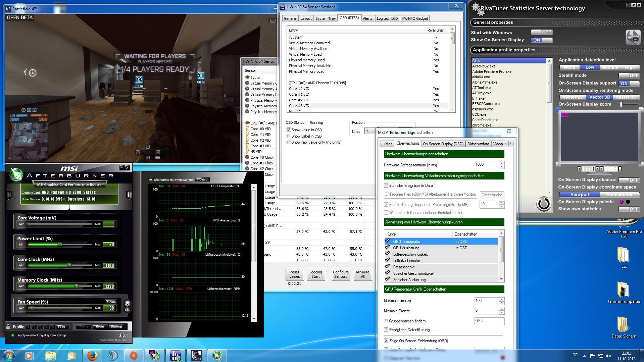Switch to Battlefield 4 on the taskbar
The image size is (644, 362).
pos(196,356)
